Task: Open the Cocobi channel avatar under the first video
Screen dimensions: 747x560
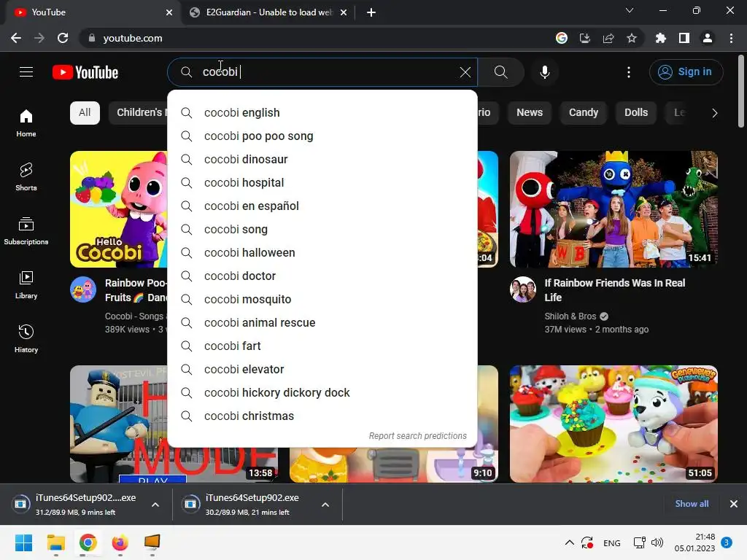Action: coord(83,289)
